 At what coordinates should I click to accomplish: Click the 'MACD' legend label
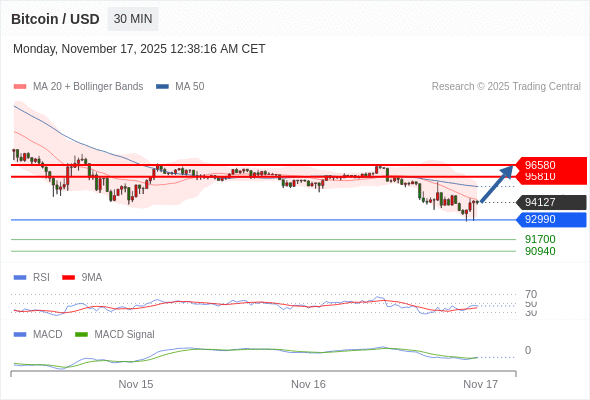click(47, 335)
